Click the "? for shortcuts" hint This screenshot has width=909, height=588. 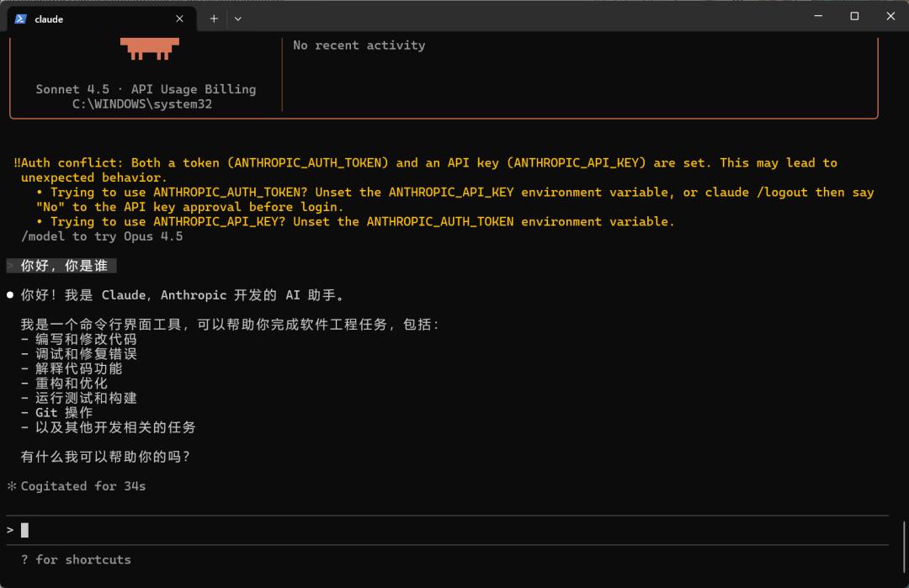tap(76, 559)
